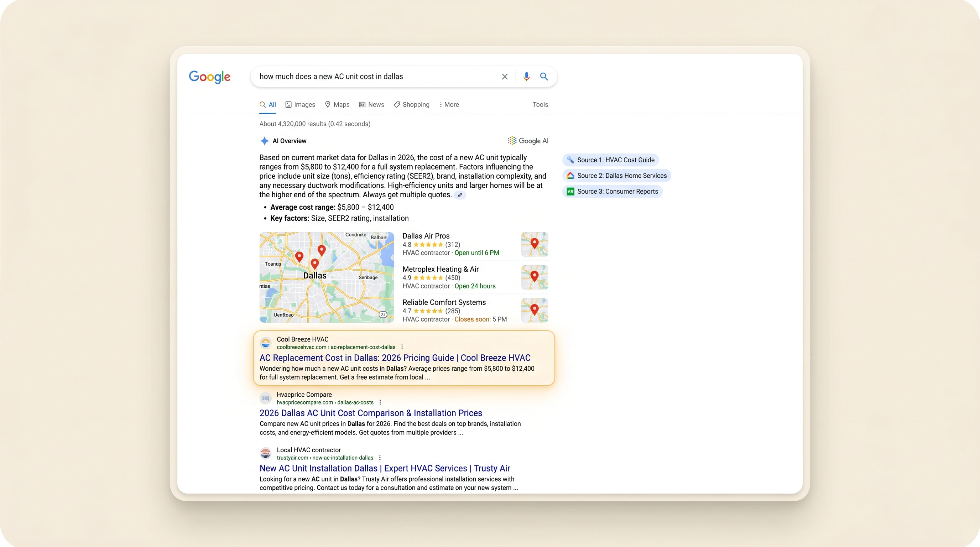Click the Trusty Air site favicon
The image size is (980, 547).
pyautogui.click(x=266, y=453)
